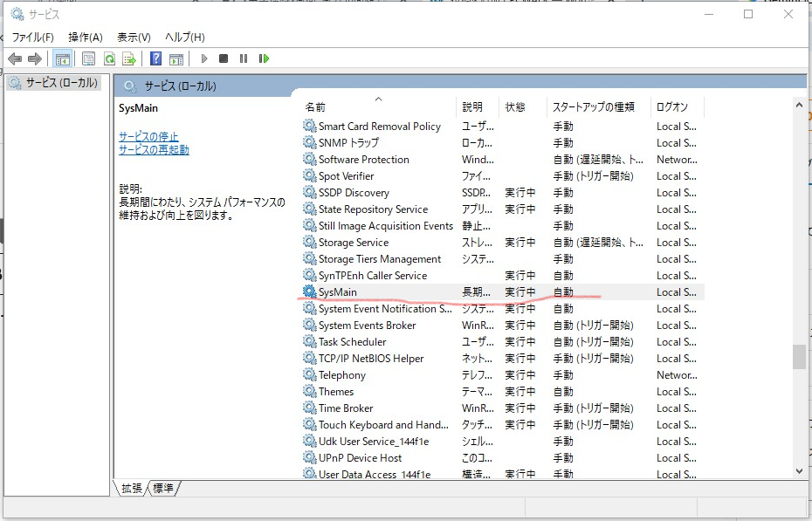Open the 操作(A) menu
This screenshot has width=812, height=521.
pyautogui.click(x=86, y=38)
